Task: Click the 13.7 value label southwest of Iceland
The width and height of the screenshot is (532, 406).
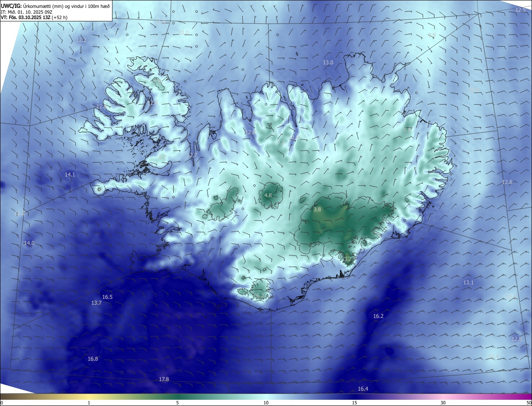Action: [96, 303]
